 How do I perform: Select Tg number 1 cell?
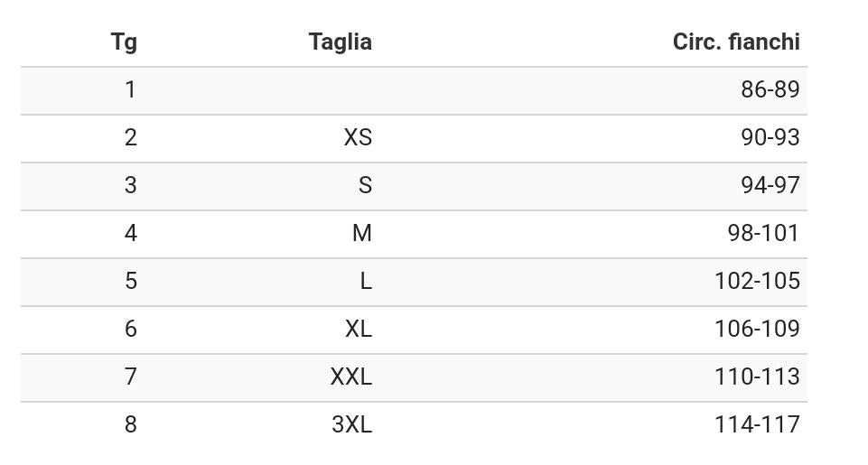(131, 89)
